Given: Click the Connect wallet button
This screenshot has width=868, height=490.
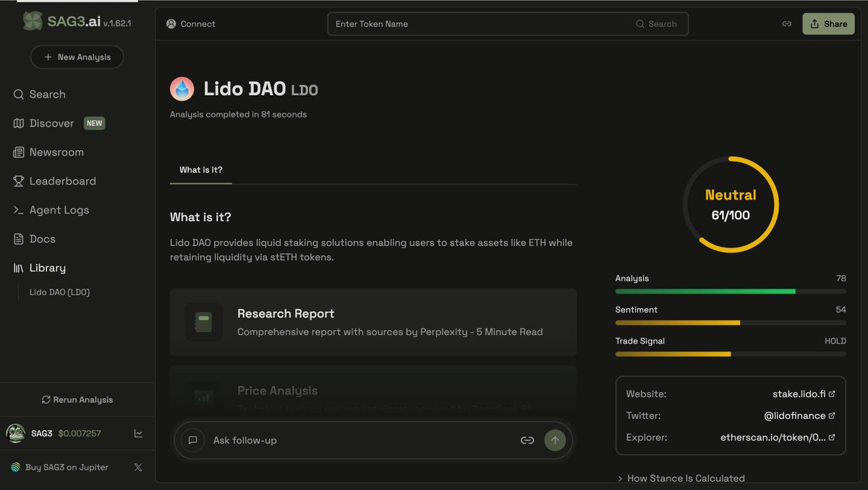Looking at the screenshot, I should coord(191,24).
